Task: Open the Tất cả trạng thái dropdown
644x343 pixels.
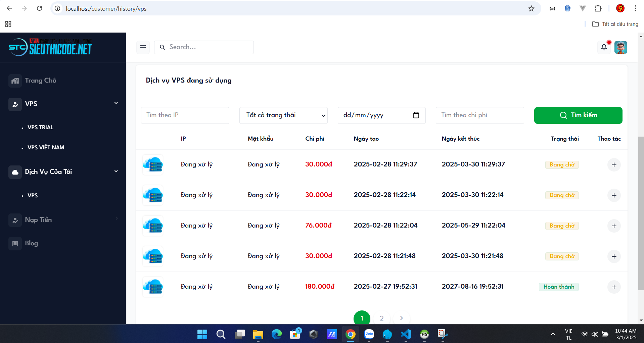Action: [x=283, y=115]
